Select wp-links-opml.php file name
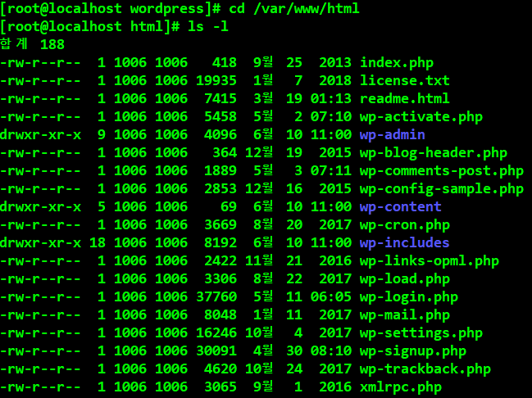This screenshot has width=532, height=398. tap(430, 260)
